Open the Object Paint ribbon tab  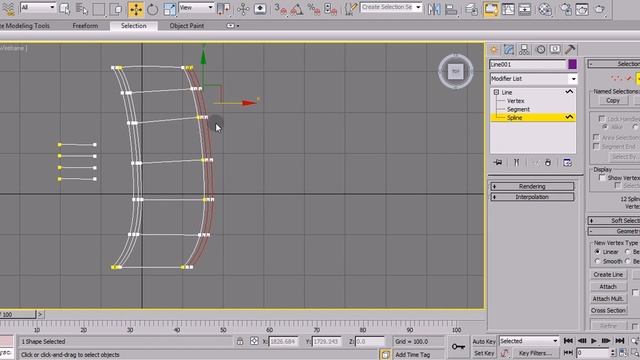(x=187, y=26)
